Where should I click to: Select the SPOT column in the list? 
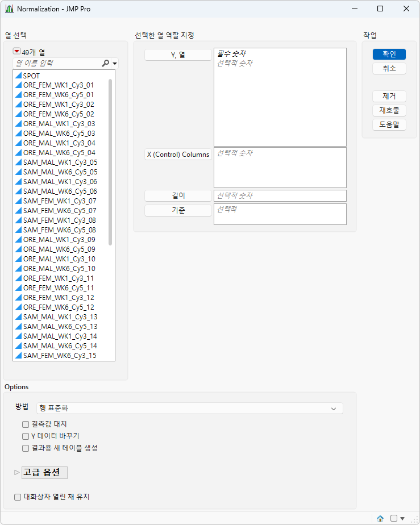[x=31, y=76]
